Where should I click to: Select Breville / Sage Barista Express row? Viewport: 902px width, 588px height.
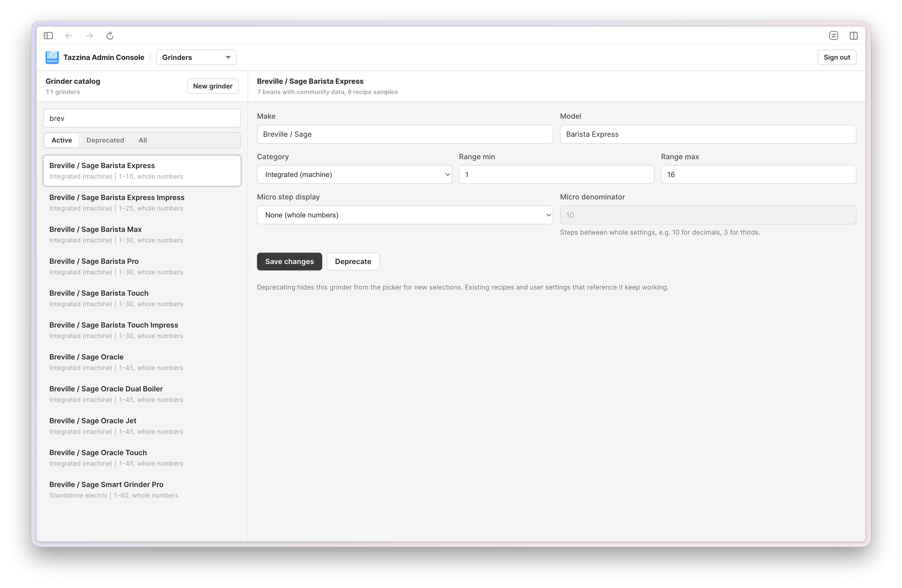coord(142,171)
